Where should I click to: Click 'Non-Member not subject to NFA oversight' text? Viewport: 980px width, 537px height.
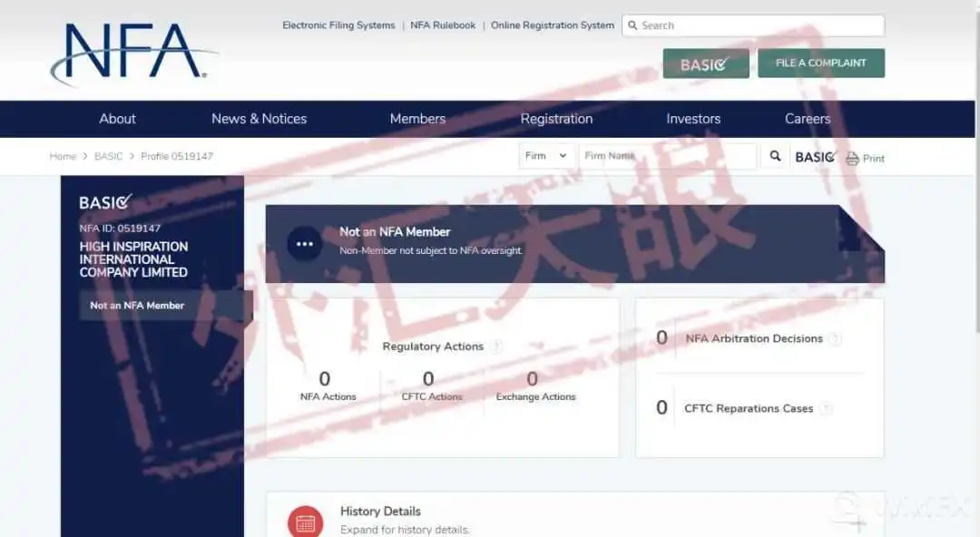tap(431, 250)
